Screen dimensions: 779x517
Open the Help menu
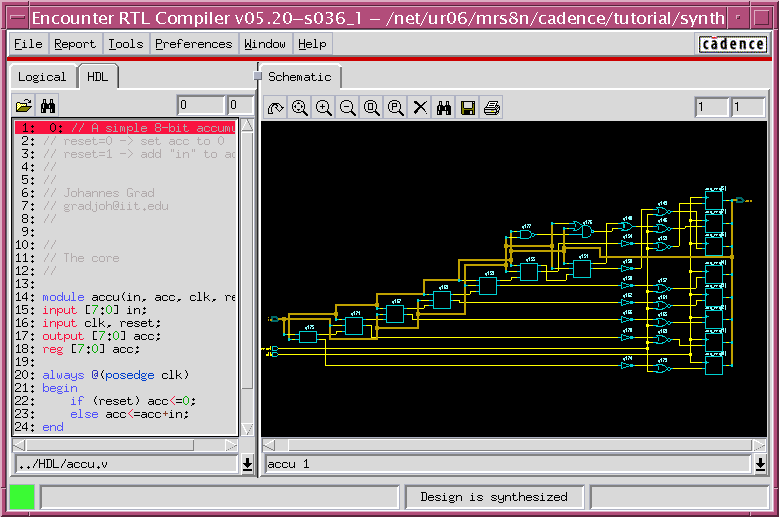pos(312,44)
